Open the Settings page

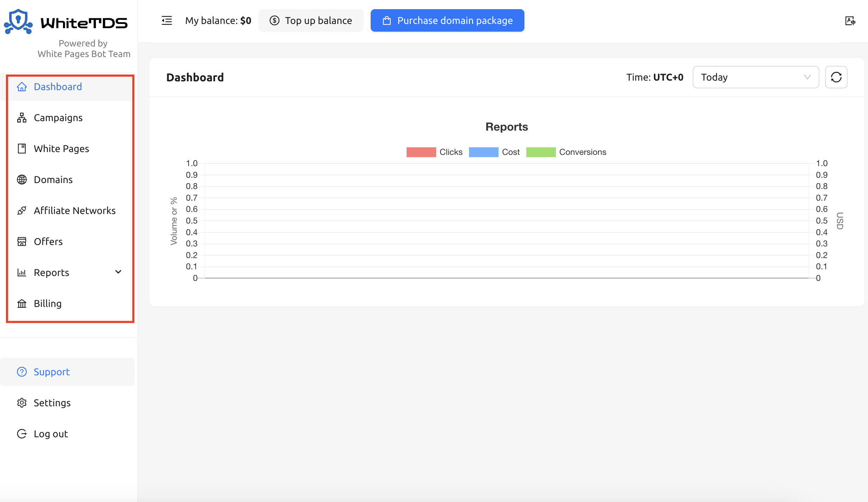click(x=67, y=403)
